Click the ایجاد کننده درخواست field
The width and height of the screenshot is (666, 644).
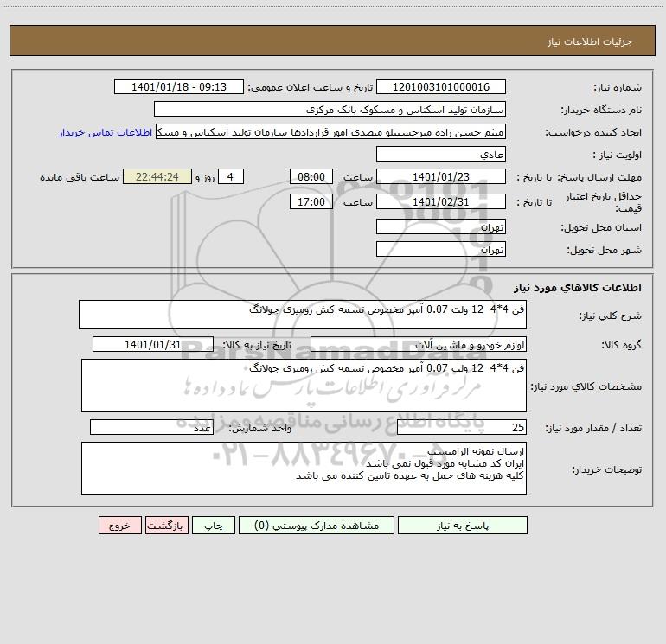point(330,131)
